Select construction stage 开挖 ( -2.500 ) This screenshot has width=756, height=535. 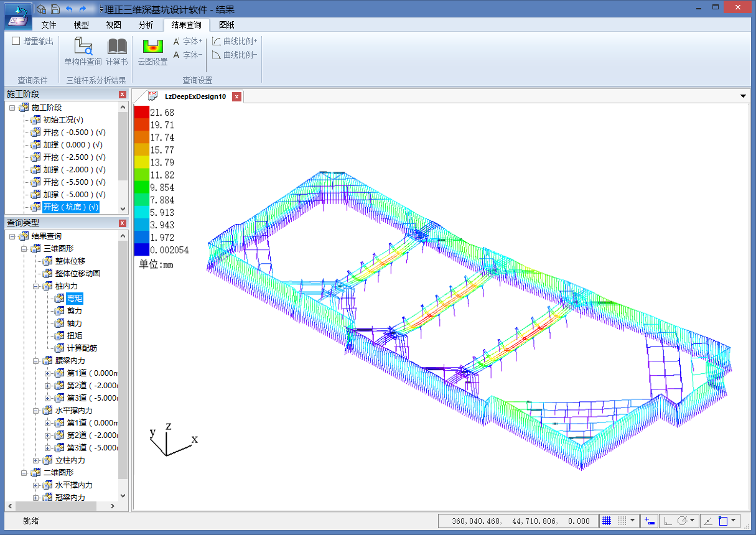74,157
